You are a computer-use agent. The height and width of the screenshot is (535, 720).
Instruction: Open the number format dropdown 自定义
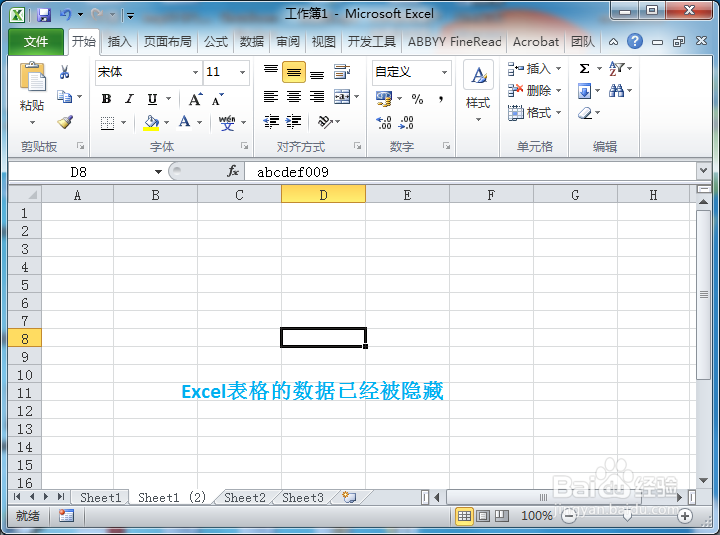tap(444, 73)
